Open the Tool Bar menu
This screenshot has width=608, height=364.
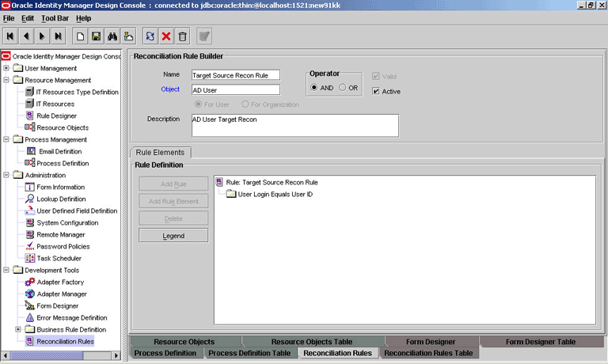(55, 18)
